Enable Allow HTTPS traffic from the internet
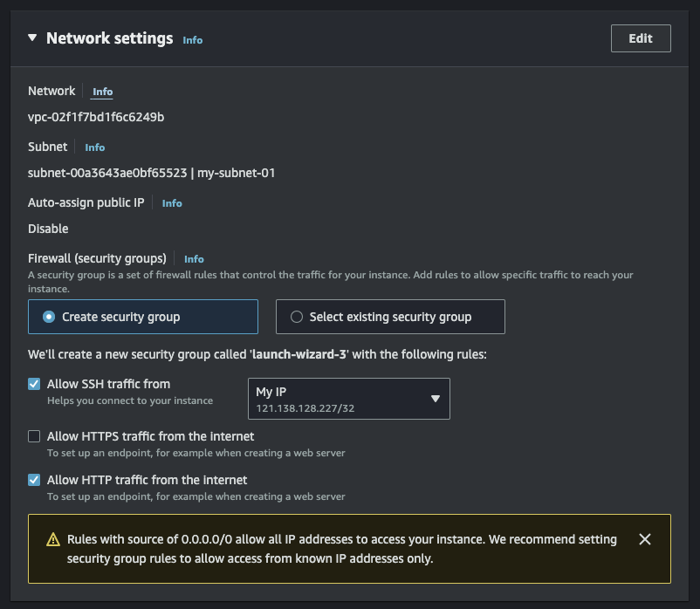Screen dimensions: 700x609 click(34, 436)
